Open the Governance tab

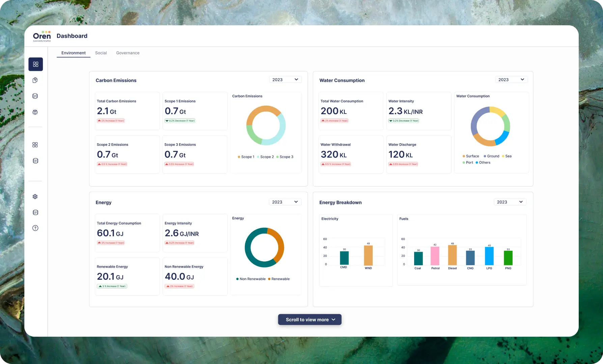[x=127, y=53]
